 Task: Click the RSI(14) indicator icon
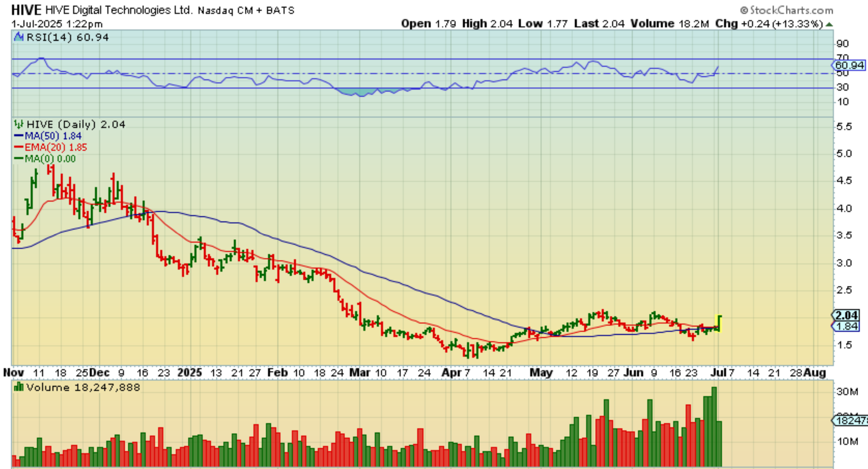click(19, 37)
